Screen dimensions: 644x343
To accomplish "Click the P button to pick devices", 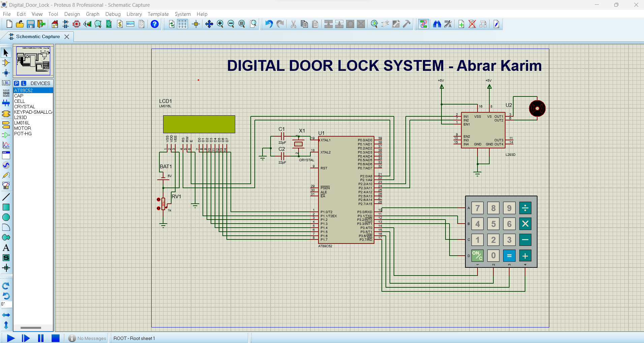I will point(17,83).
